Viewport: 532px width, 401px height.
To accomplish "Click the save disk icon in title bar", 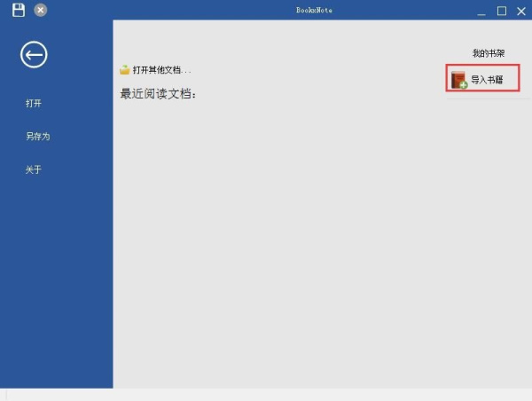I will (18, 10).
